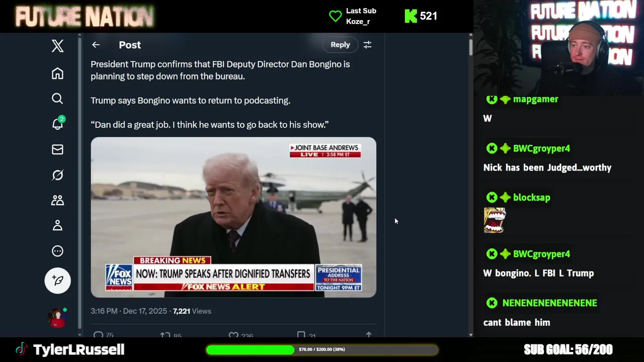
Task: Click the $76.00 donation goal progress bar
Action: (x=322, y=349)
